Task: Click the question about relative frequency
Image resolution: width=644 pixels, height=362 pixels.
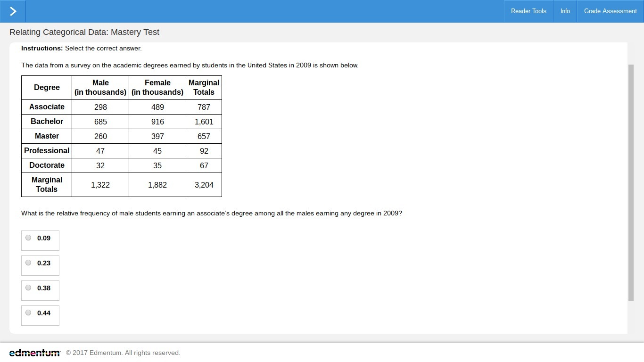Action: pyautogui.click(x=212, y=214)
